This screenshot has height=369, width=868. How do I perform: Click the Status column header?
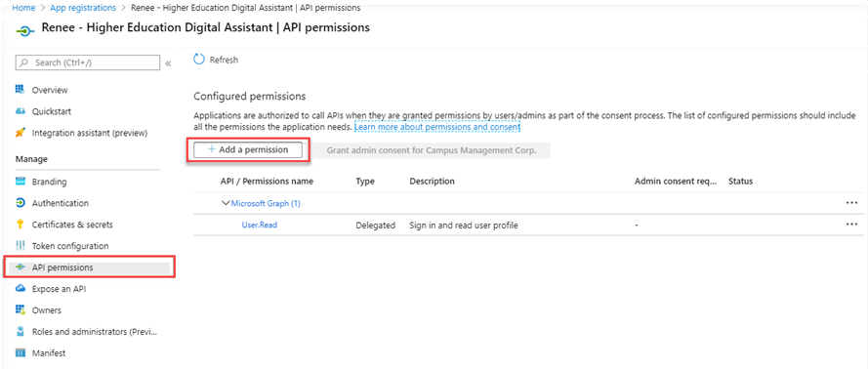coord(741,181)
